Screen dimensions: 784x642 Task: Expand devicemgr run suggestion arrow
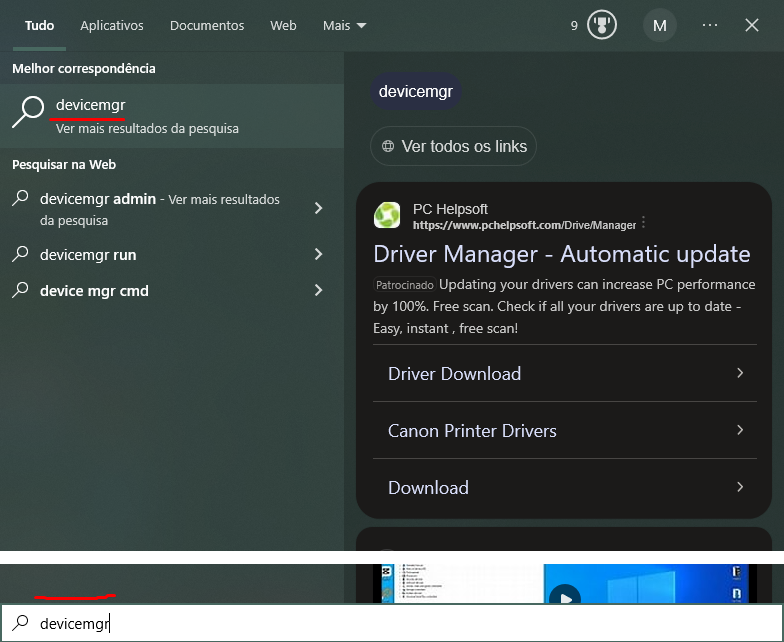(x=318, y=254)
